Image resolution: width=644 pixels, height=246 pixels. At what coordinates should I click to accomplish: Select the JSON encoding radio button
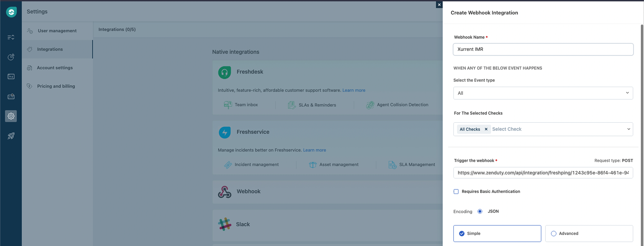click(x=480, y=211)
